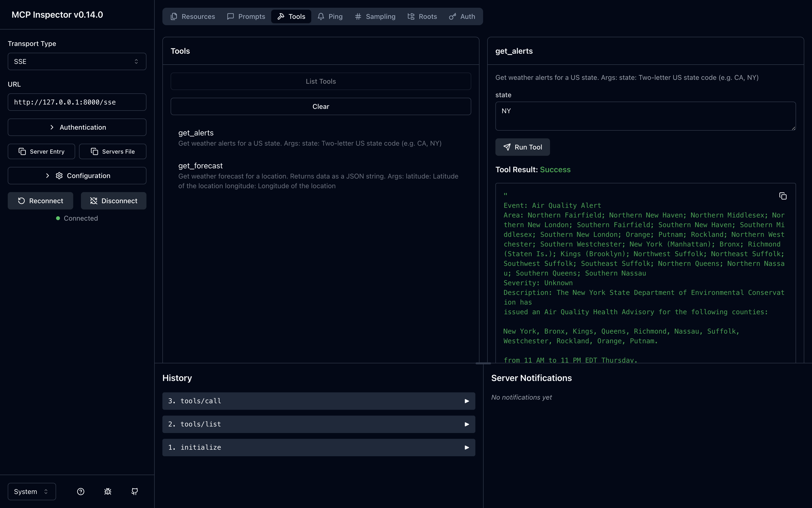The width and height of the screenshot is (812, 508).
Task: Click the History heading
Action: click(177, 378)
